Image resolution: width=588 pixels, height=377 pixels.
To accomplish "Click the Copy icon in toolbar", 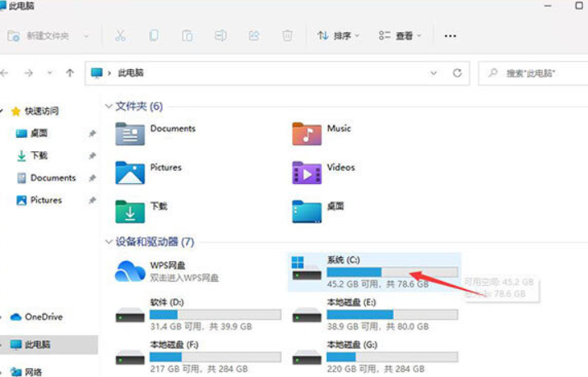I will tap(154, 35).
